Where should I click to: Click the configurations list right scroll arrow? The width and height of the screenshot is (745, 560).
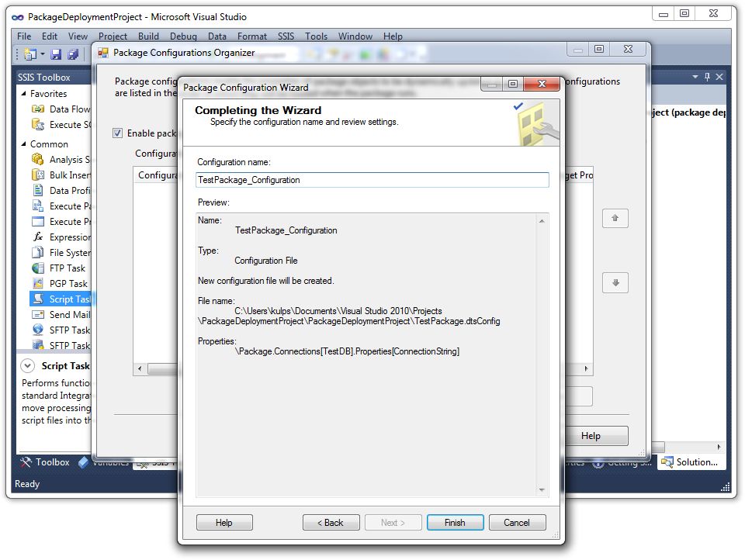587,368
